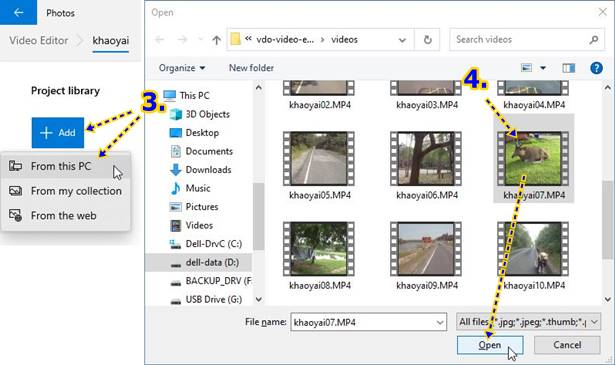Open the Organize menu
The image size is (615, 365).
tap(182, 68)
